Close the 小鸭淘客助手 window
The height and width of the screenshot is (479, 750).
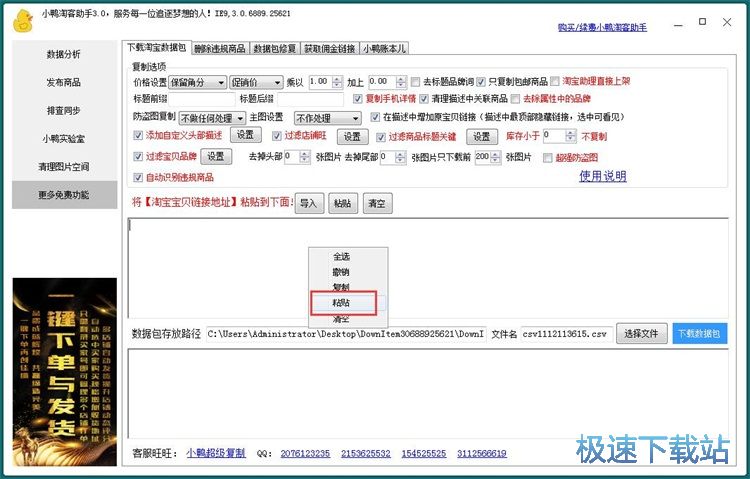click(x=727, y=22)
